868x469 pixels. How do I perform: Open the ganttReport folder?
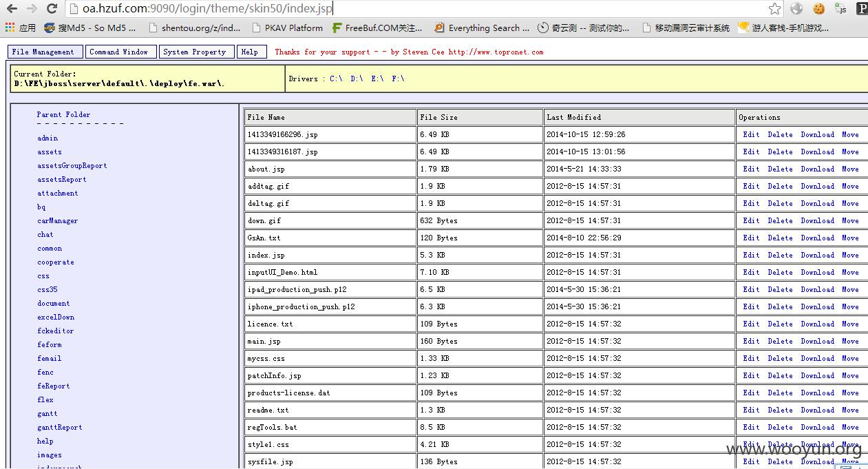(x=60, y=428)
